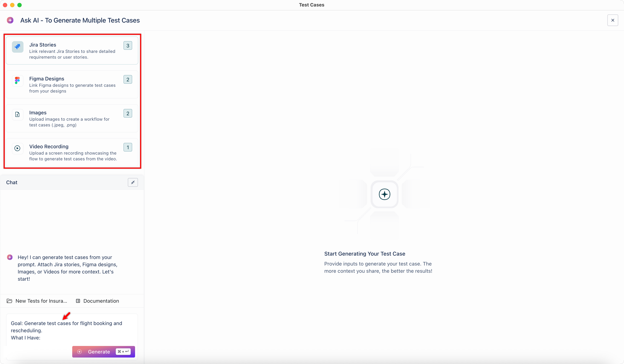624x364 pixels.
Task: Select the Images upload option
Action: [x=72, y=119]
